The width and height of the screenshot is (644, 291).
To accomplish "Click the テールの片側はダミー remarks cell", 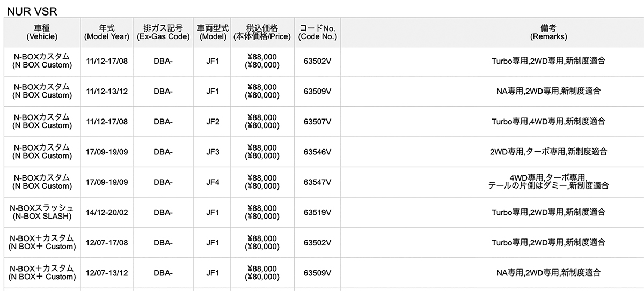I will [x=548, y=182].
